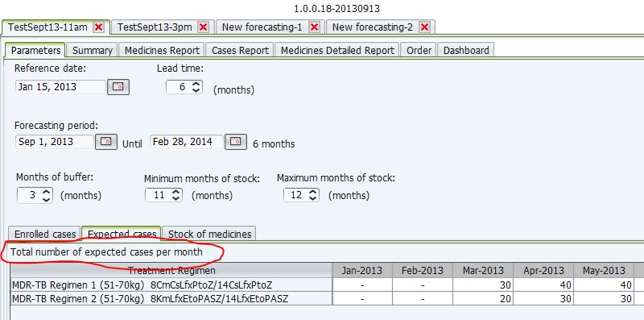644x320 pixels.
Task: Increase Minimum months of stock
Action: [176, 191]
